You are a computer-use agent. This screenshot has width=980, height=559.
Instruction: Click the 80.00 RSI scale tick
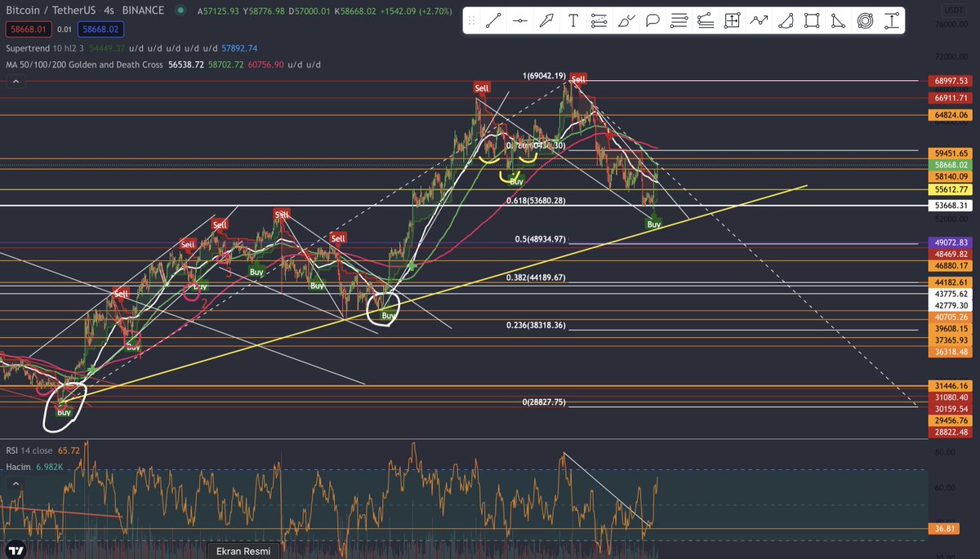click(944, 451)
